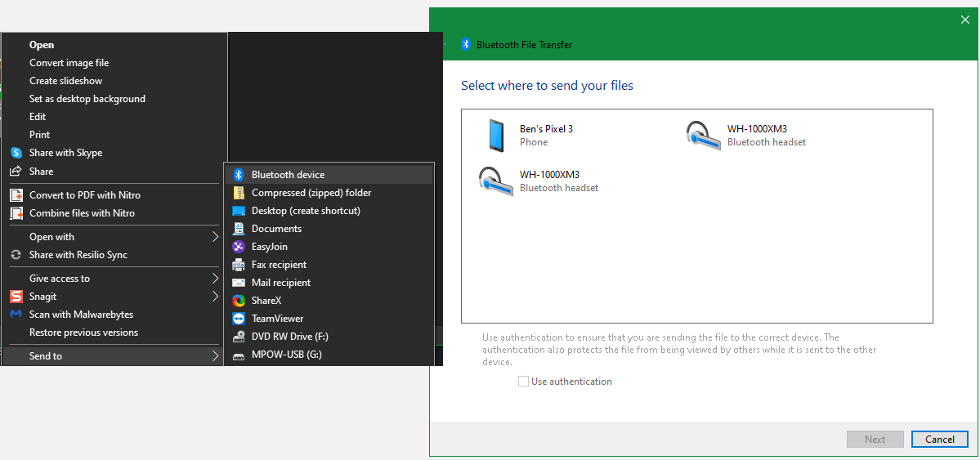Click the Skype icon beside Share with Skype
The image size is (980, 460).
[x=16, y=153]
